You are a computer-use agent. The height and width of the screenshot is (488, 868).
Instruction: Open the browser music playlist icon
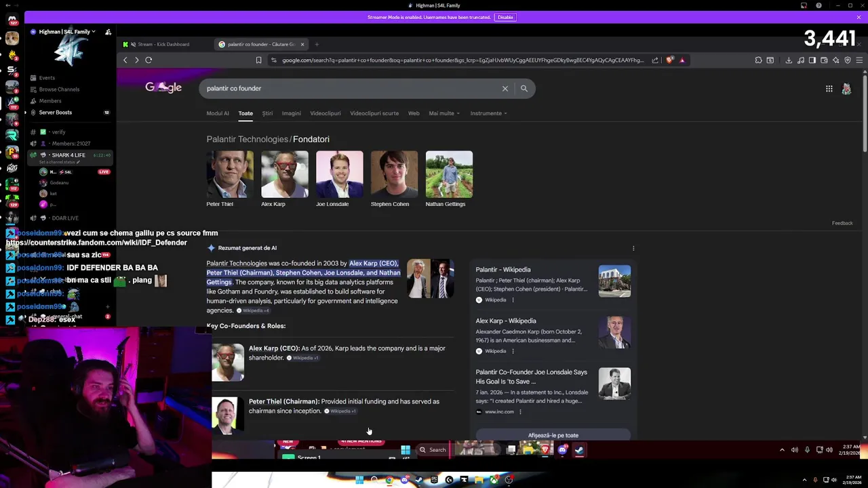coord(801,60)
